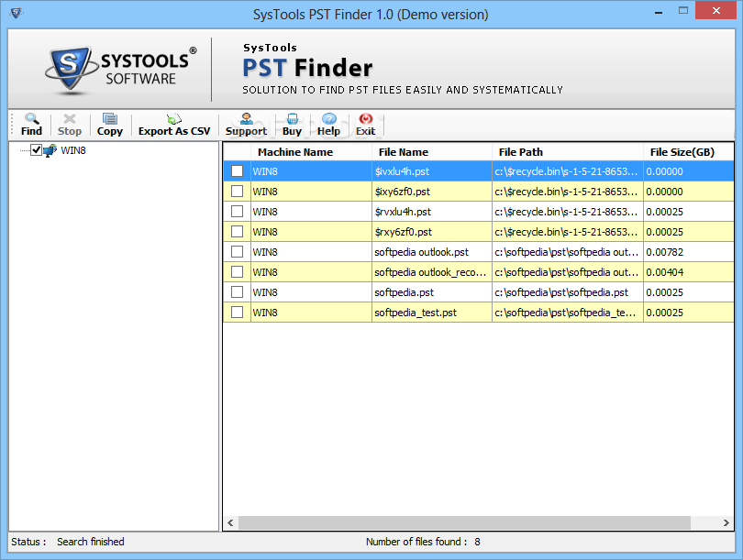743x560 pixels.
Task: Click the horizontal scrollbar right arrow
Action: point(726,522)
